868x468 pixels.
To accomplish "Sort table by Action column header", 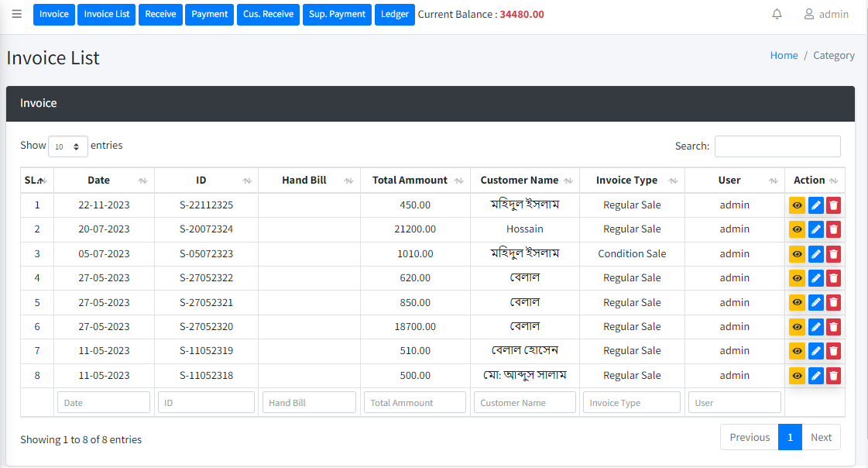I will (x=815, y=180).
